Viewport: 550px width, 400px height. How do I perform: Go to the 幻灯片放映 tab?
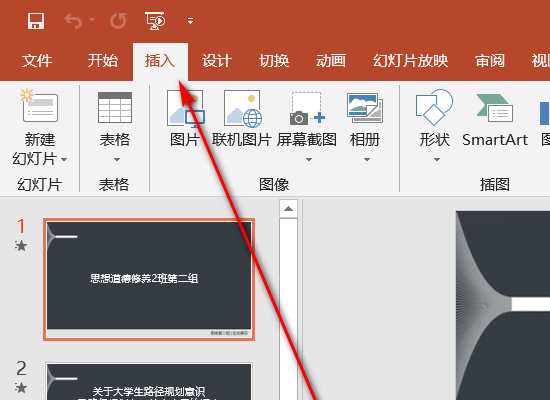(410, 61)
